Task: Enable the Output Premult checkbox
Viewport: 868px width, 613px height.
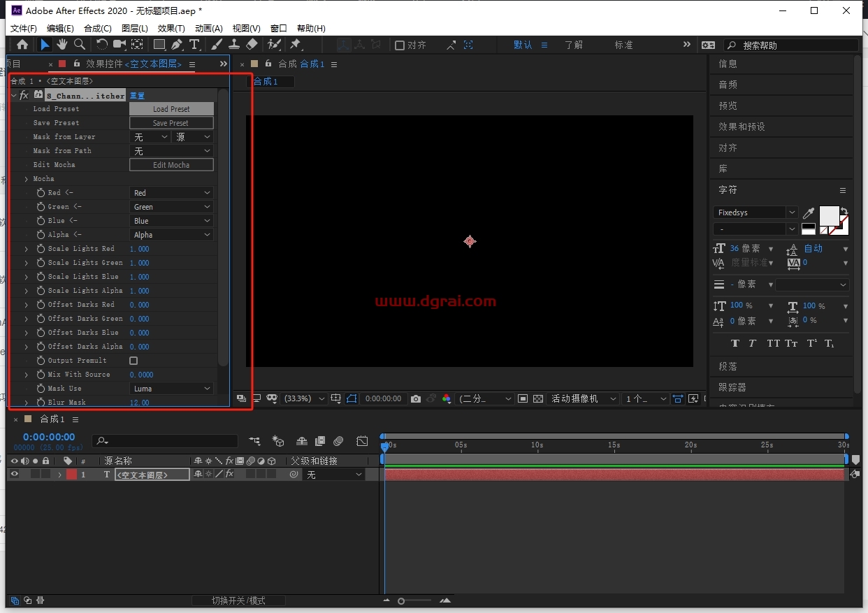Action: 133,361
